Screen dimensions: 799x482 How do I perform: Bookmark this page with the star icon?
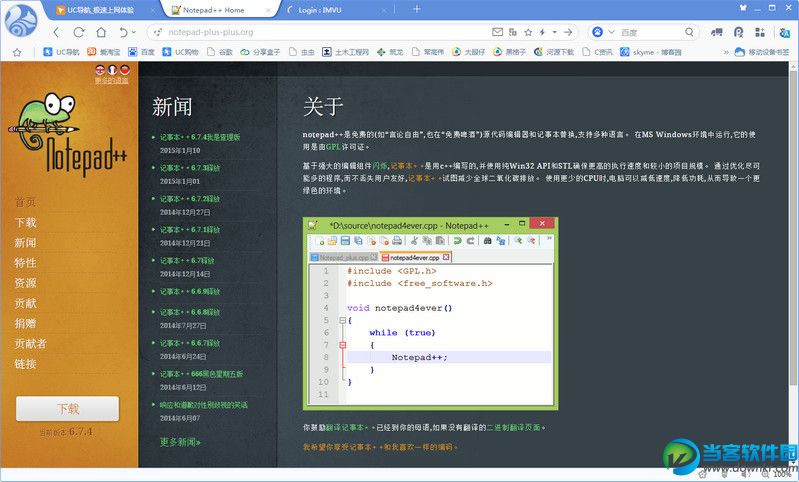tap(528, 32)
